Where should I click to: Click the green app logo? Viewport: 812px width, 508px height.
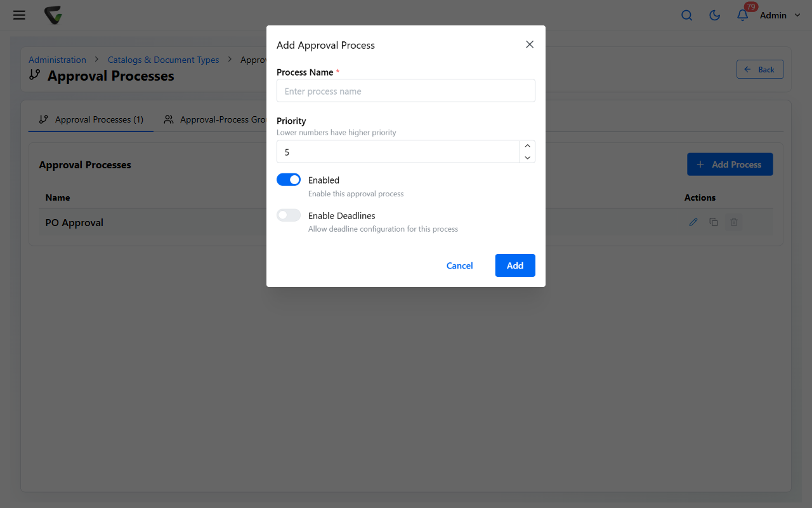(x=53, y=15)
